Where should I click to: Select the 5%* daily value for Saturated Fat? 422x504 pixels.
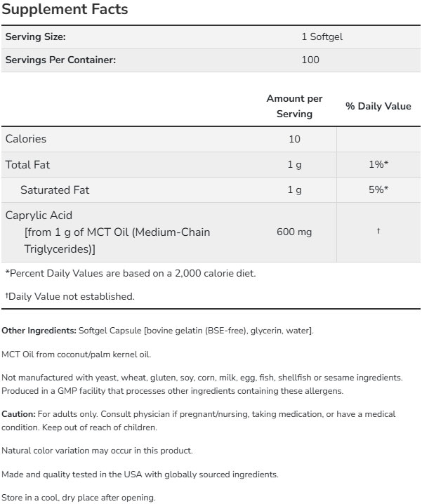click(x=378, y=190)
